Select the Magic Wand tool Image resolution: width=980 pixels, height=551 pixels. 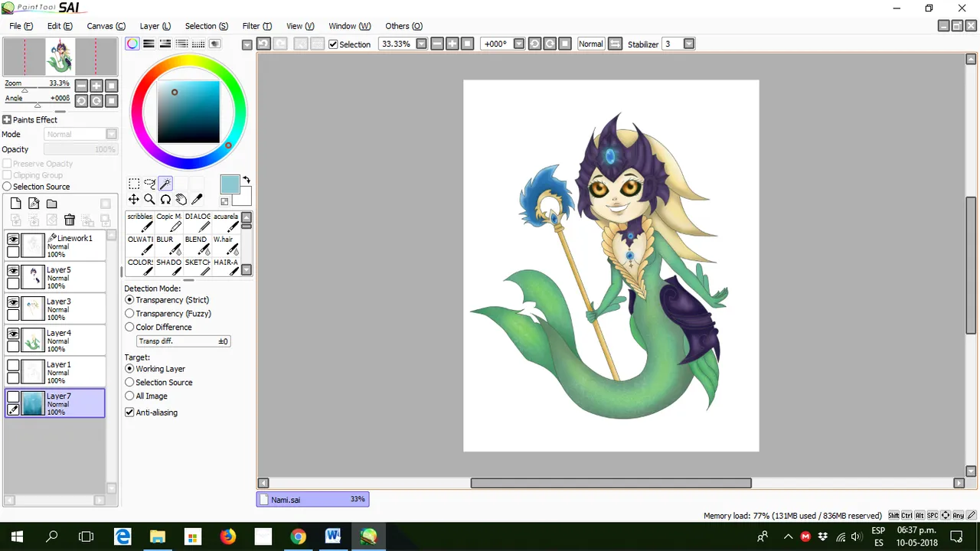pyautogui.click(x=165, y=184)
